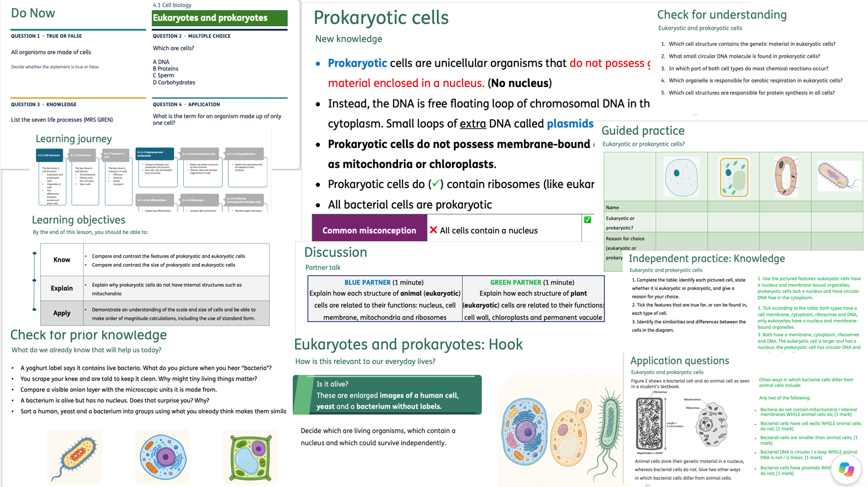This screenshot has width=868, height=487.
Task: Click the red cross before 'All cells contain a nucleus'
Action: pos(433,230)
